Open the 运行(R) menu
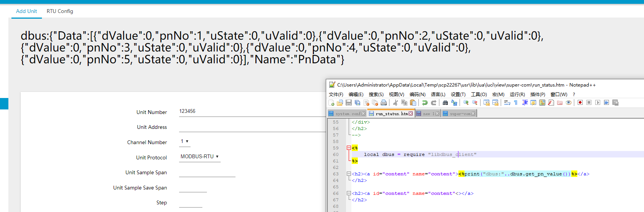 pyautogui.click(x=517, y=94)
